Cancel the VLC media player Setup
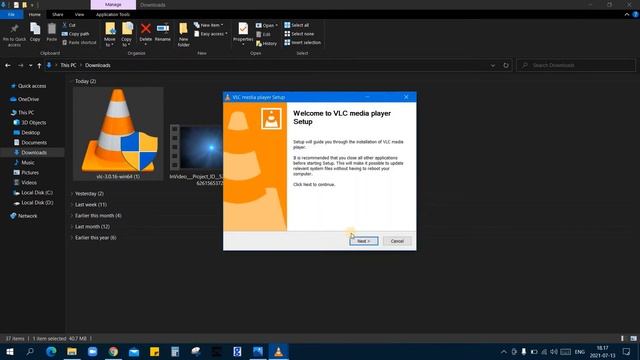640x360 pixels. 397,241
